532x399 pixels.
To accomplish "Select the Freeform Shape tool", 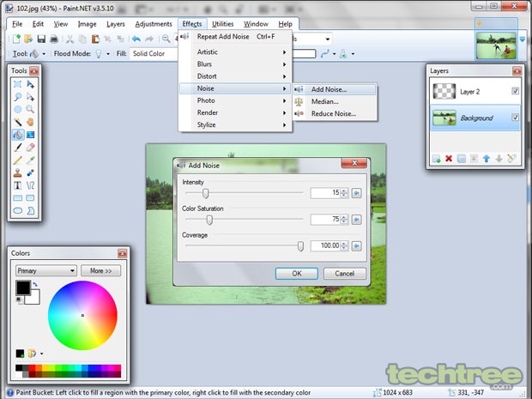I will pos(31,211).
